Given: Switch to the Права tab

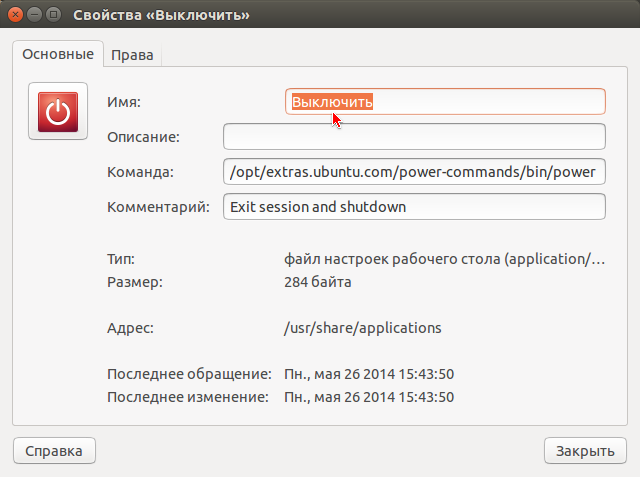Looking at the screenshot, I should click(132, 55).
